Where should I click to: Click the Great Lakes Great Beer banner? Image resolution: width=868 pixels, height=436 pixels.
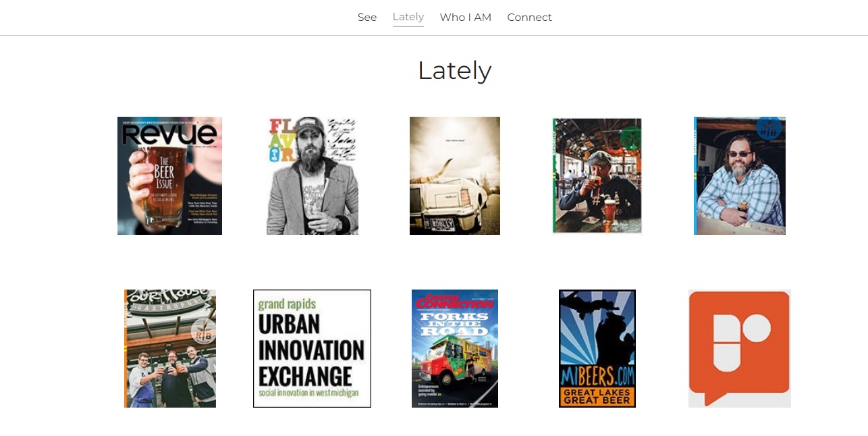[597, 396]
